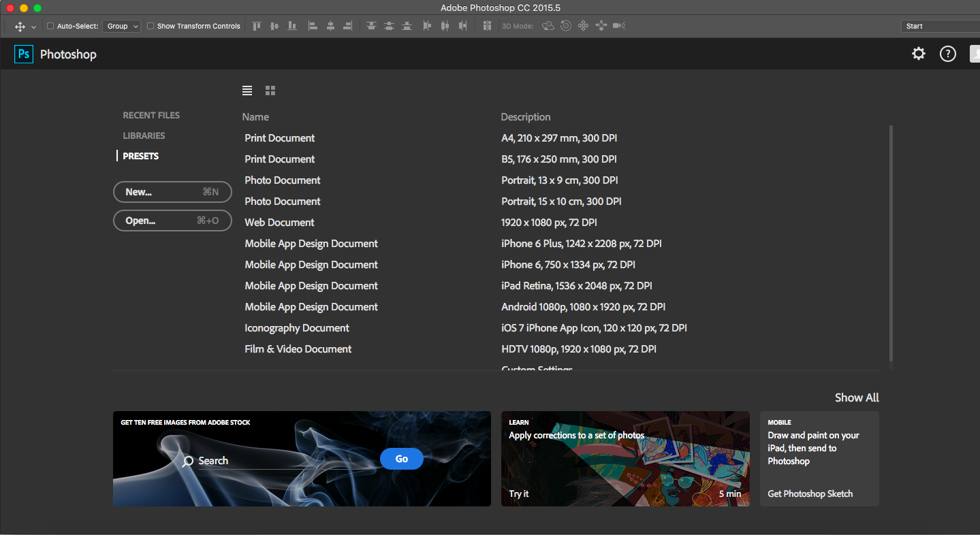
Task: Click the Open... button
Action: pyautogui.click(x=172, y=221)
